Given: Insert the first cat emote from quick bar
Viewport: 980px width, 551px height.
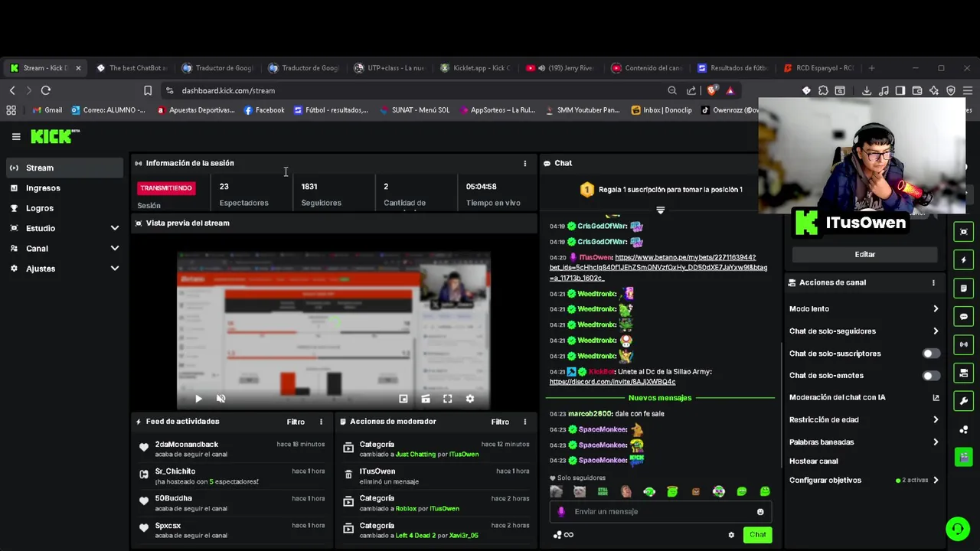Looking at the screenshot, I should [557, 492].
